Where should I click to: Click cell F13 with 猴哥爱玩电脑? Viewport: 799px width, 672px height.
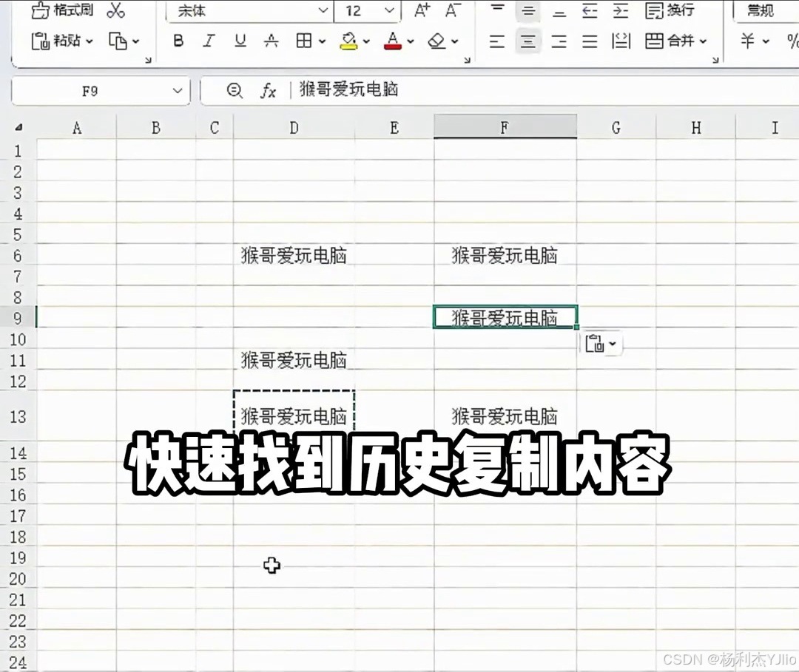(505, 416)
